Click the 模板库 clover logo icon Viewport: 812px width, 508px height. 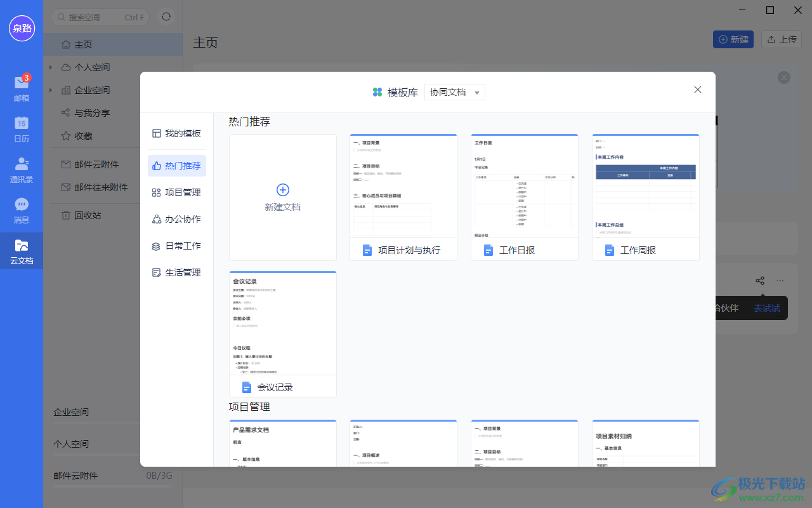(377, 92)
